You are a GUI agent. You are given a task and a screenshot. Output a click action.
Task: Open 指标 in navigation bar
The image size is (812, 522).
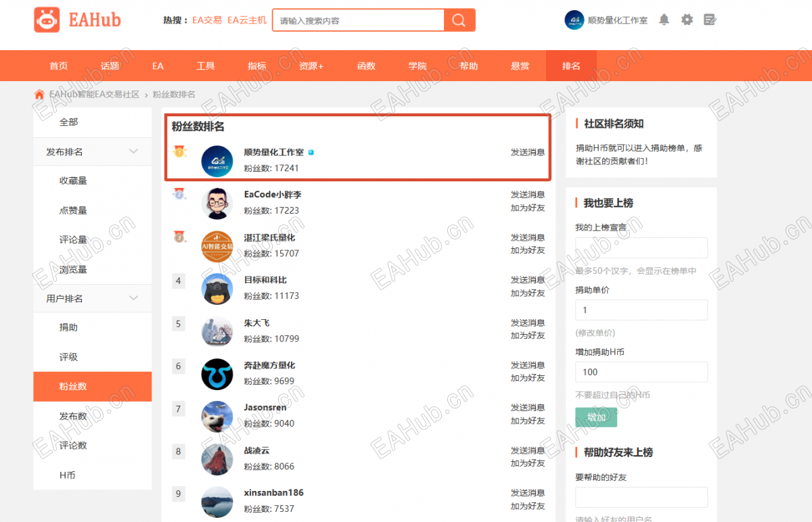tap(257, 66)
